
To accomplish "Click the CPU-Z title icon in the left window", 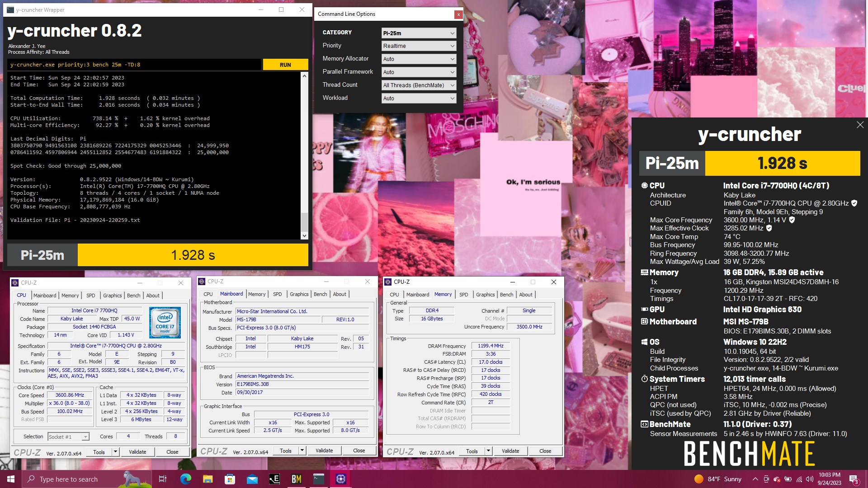I will pos(15,283).
